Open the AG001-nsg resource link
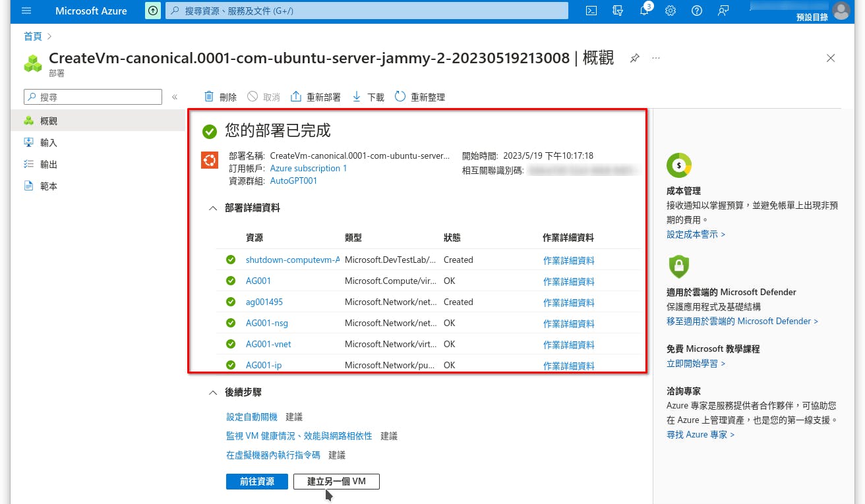The image size is (865, 504). coord(267,323)
